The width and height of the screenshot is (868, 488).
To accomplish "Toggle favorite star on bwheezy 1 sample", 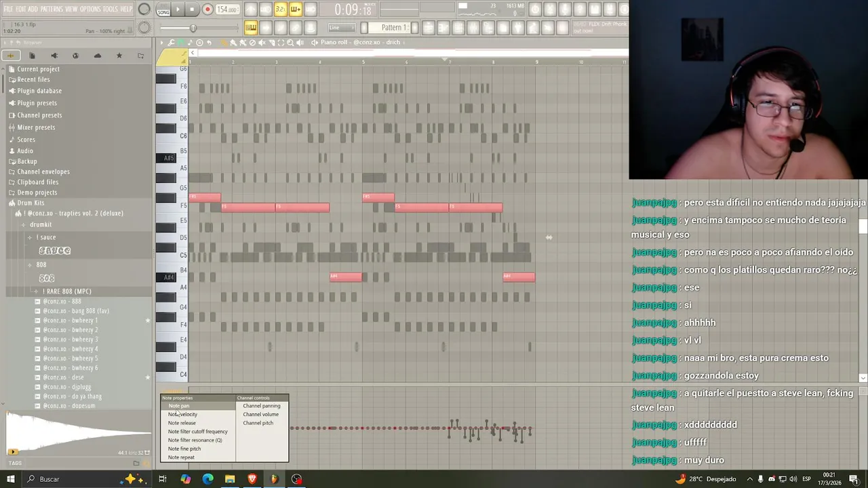I will click(148, 321).
